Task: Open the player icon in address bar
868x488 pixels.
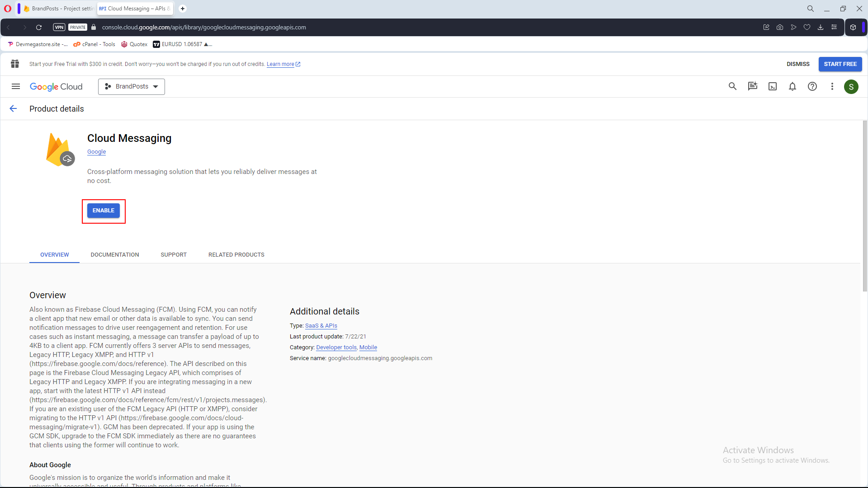Action: (793, 28)
